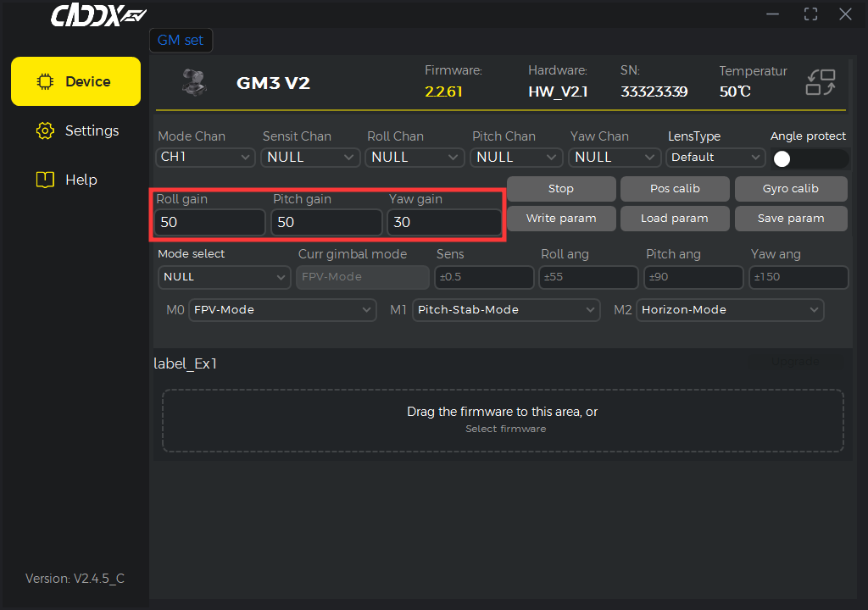Open the Sensit Chan dropdown

310,158
